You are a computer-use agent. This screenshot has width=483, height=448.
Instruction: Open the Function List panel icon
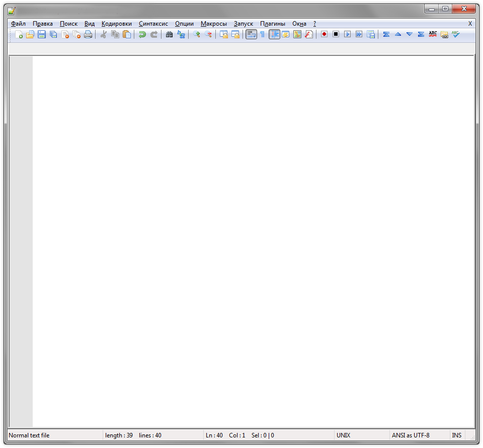pos(308,34)
